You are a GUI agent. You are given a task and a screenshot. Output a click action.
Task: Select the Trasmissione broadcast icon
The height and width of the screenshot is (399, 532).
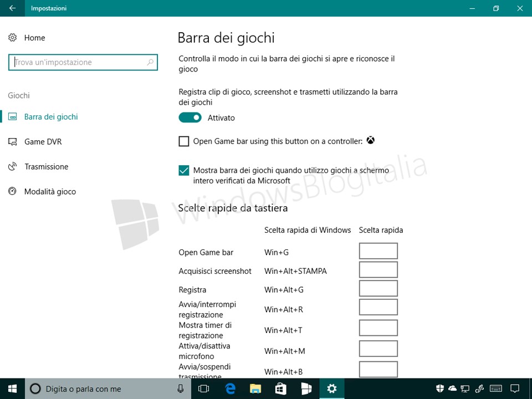13,167
